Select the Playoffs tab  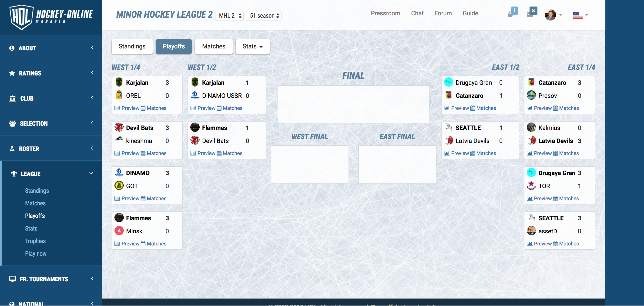tap(173, 46)
